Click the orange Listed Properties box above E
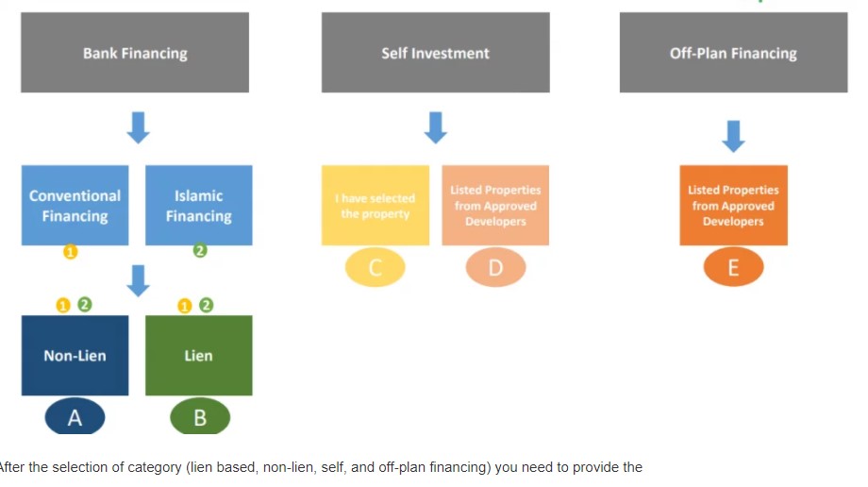The width and height of the screenshot is (868, 487). [x=733, y=206]
